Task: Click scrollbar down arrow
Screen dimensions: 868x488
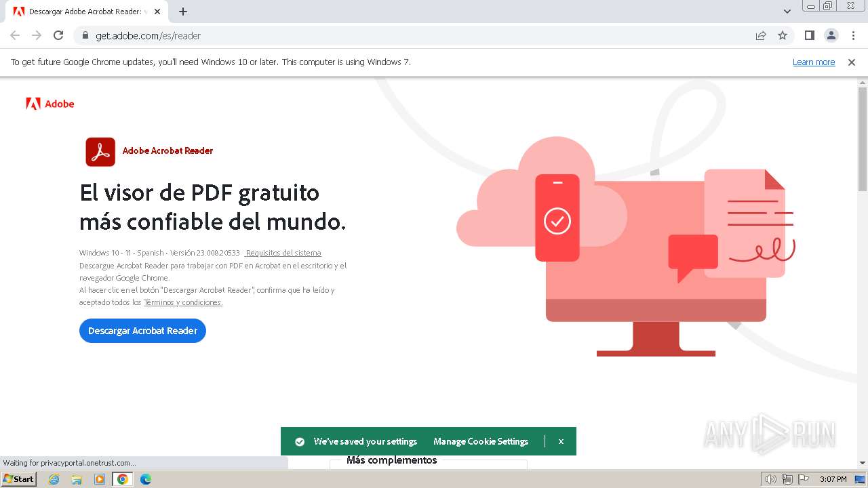Action: pos(863,463)
